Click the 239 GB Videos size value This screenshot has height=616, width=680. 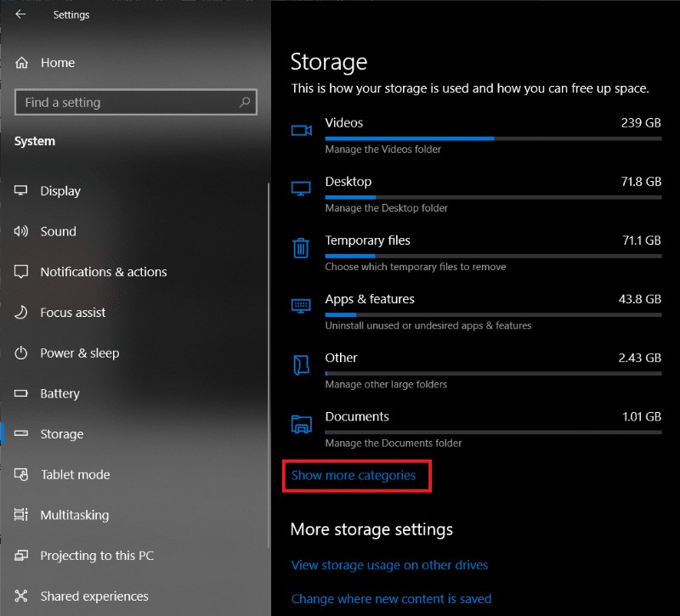pyautogui.click(x=641, y=122)
